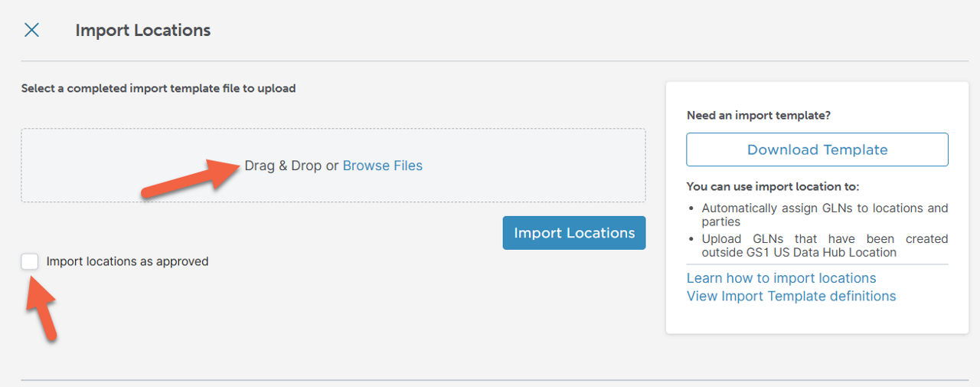Click the 'Need an import template?' heading
Screen dimensions: 980x387
coord(758,116)
